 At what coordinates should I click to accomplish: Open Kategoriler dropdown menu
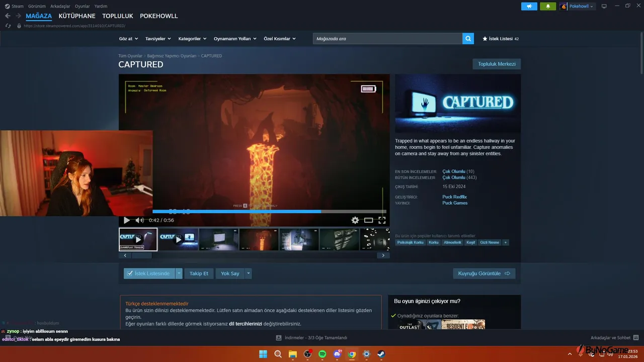pyautogui.click(x=193, y=39)
